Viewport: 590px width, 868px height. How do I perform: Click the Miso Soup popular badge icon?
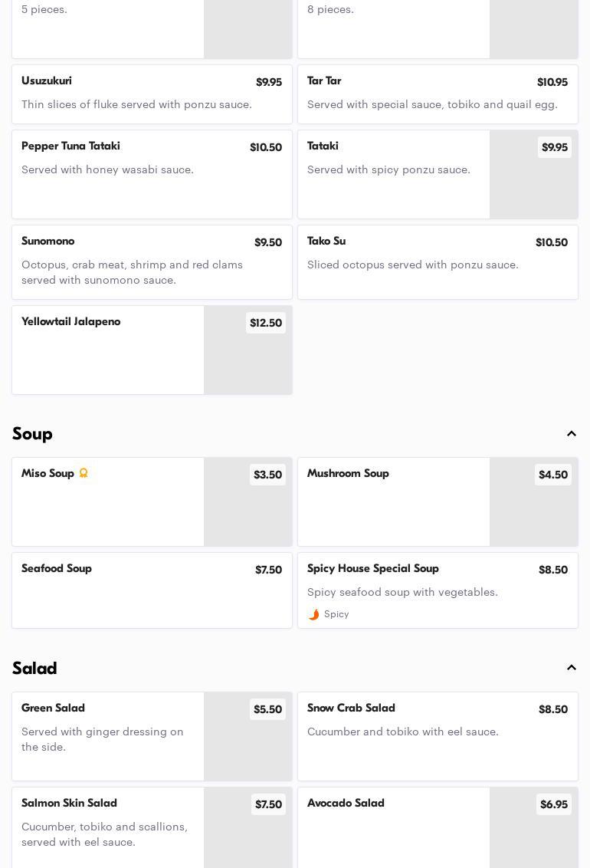84,473
